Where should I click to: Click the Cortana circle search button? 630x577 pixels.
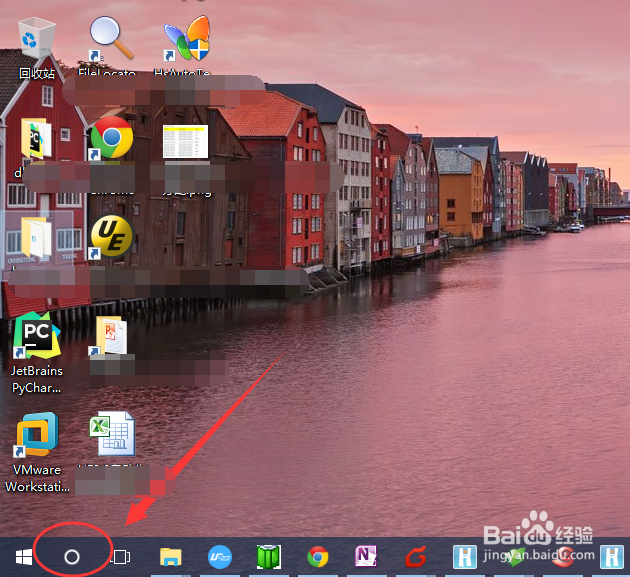(x=72, y=557)
